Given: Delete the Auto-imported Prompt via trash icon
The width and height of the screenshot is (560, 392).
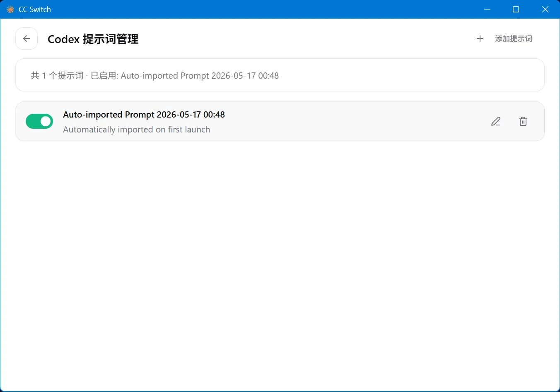Looking at the screenshot, I should coord(523,121).
